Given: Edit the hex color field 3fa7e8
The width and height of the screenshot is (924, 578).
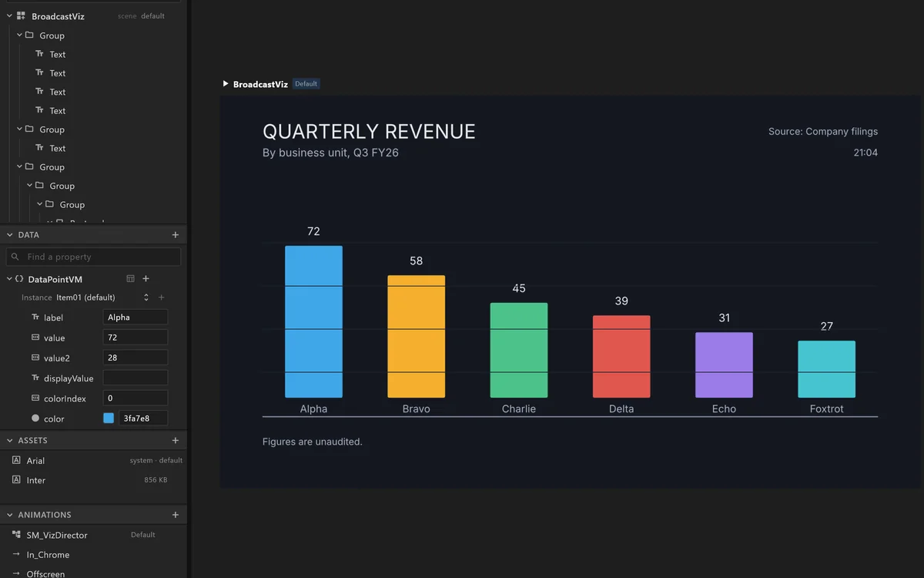Looking at the screenshot, I should point(143,418).
